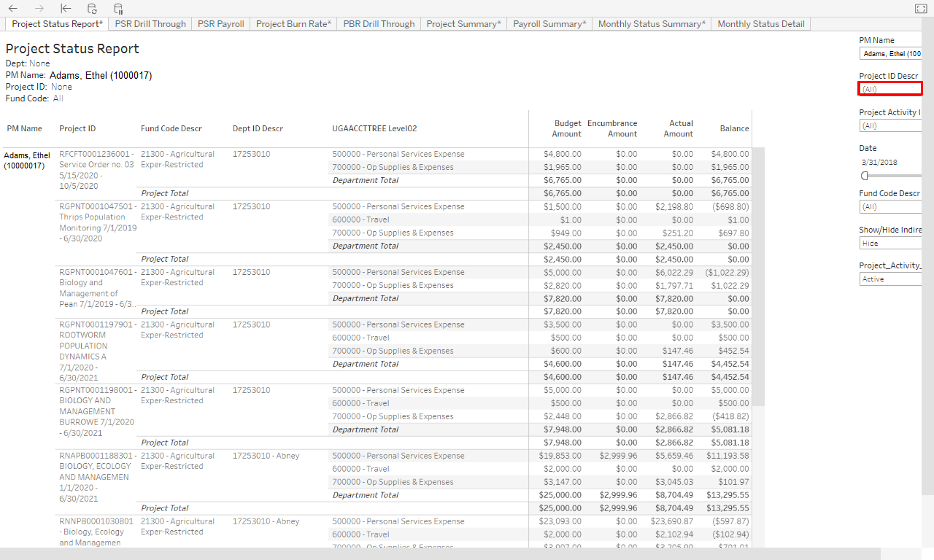The image size is (934, 560).
Task: Click the encumbrance value $2,999.96 in Personal Services row
Action: 618,456
